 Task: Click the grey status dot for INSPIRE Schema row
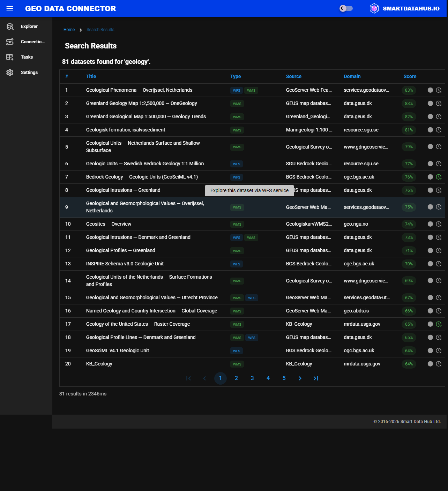430,264
